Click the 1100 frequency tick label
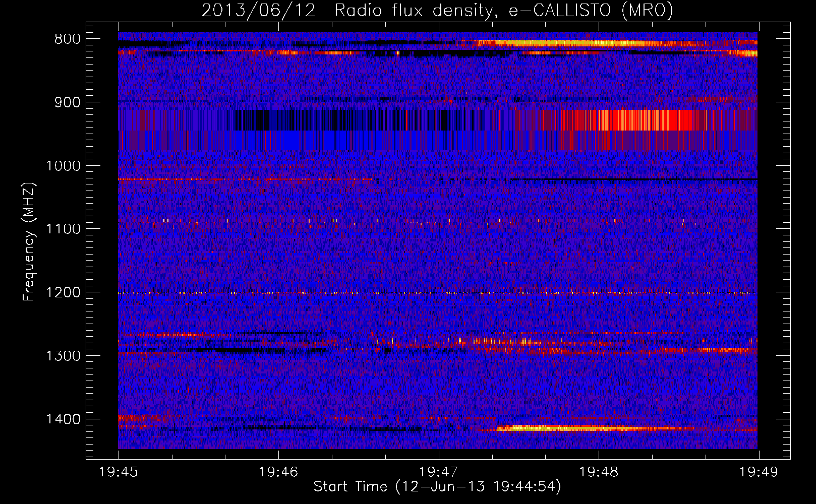816x504 pixels. point(64,229)
